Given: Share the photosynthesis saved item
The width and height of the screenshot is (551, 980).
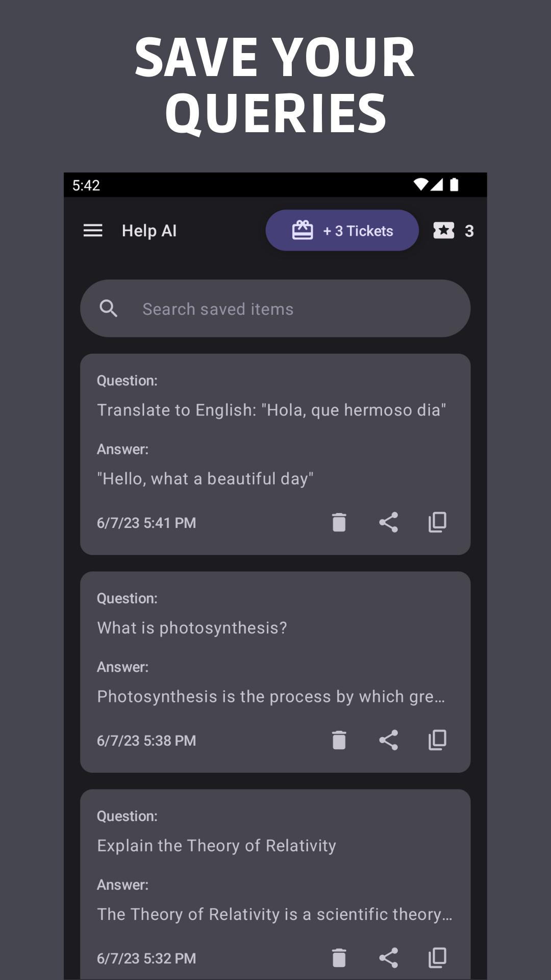Looking at the screenshot, I should point(388,740).
